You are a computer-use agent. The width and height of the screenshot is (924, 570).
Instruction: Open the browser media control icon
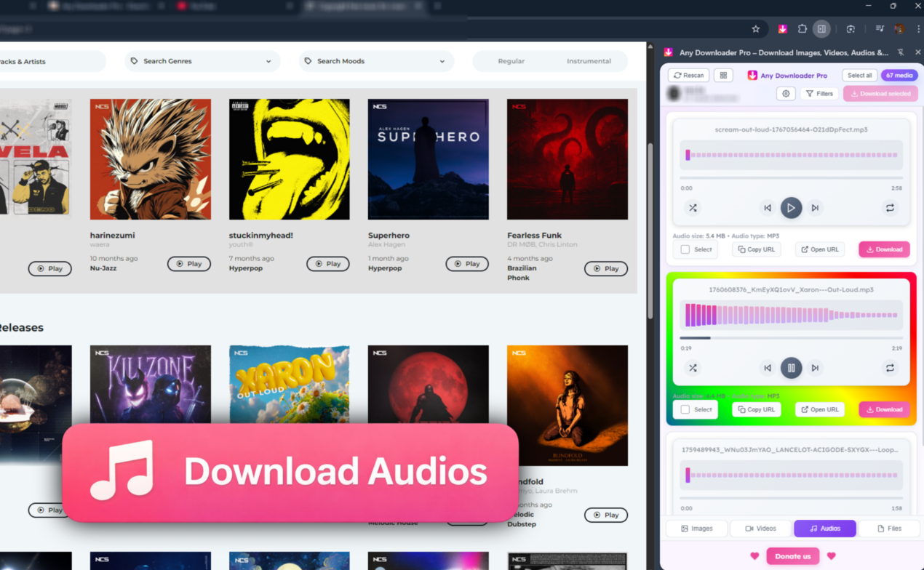click(880, 29)
